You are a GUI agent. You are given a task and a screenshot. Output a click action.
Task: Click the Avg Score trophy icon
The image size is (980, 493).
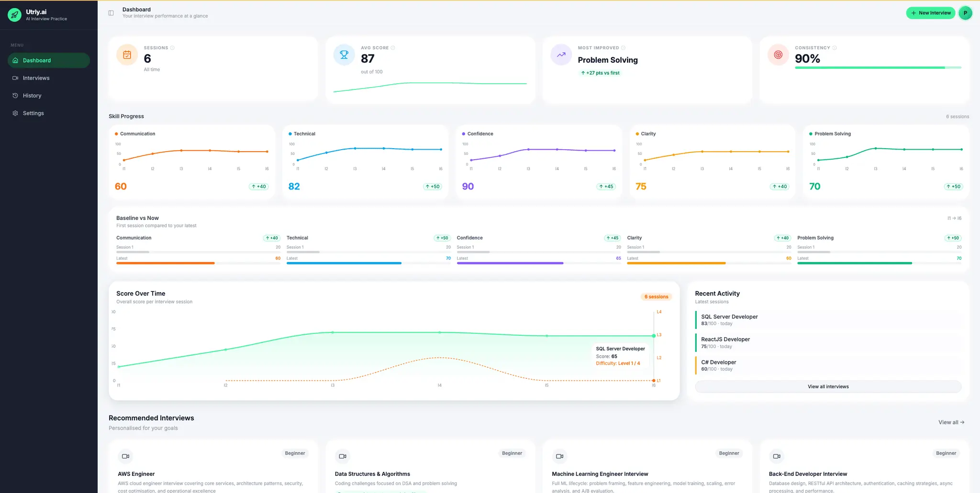click(x=344, y=55)
